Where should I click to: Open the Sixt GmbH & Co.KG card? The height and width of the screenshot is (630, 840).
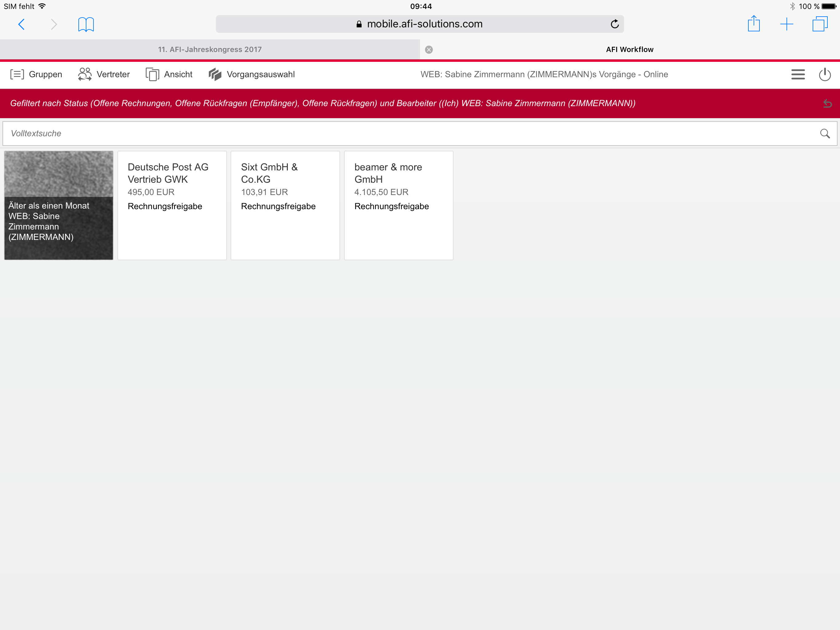(285, 205)
